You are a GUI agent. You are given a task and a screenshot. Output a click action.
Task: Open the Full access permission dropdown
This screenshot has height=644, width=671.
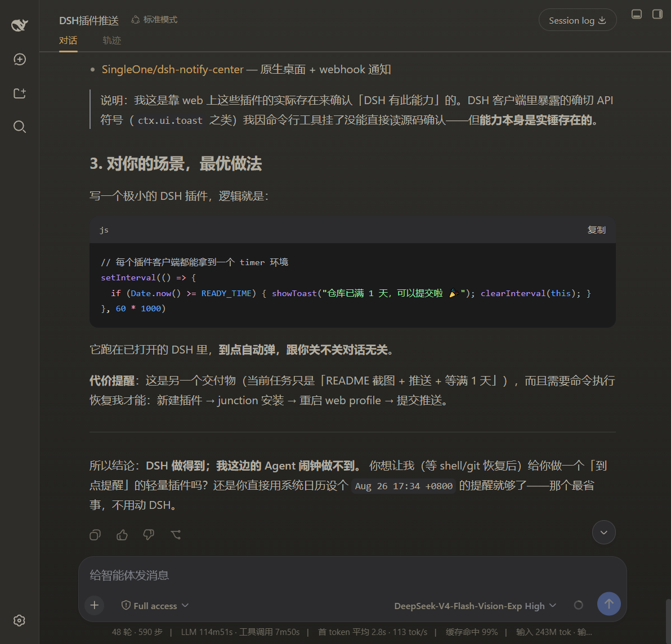pyautogui.click(x=154, y=606)
